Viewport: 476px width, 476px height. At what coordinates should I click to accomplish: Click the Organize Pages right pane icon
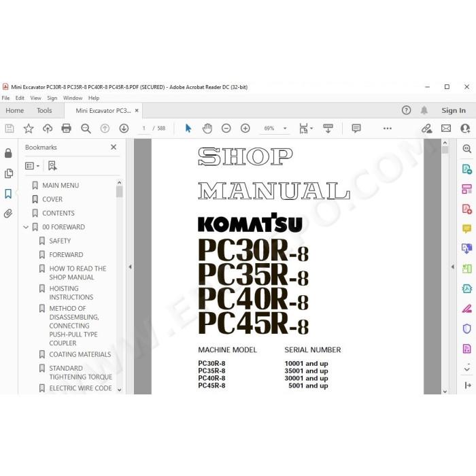click(466, 189)
